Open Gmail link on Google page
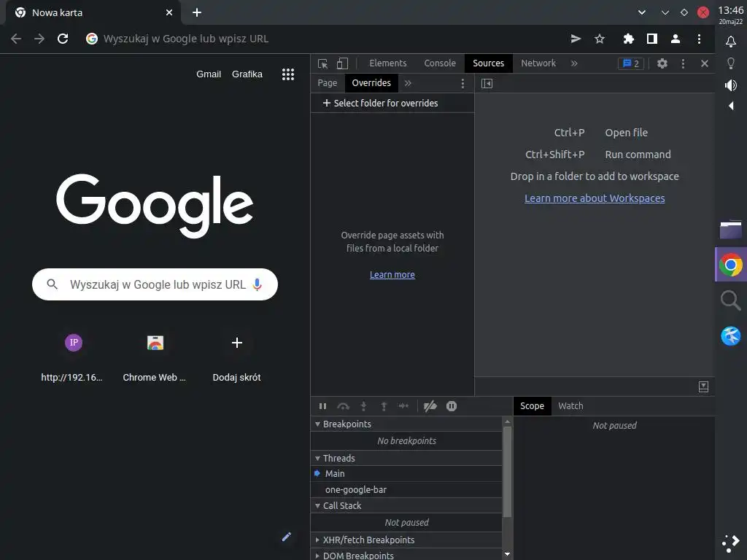This screenshot has height=560, width=747. (209, 74)
